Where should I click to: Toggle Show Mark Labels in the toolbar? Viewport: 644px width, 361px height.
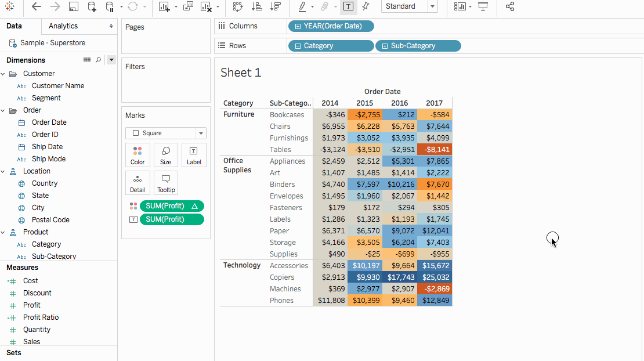pos(348,8)
